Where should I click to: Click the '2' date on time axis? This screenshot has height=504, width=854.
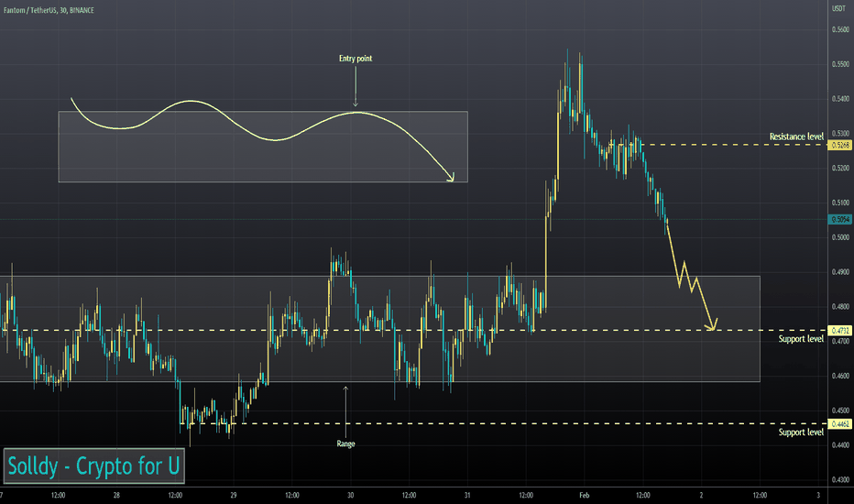(702, 495)
